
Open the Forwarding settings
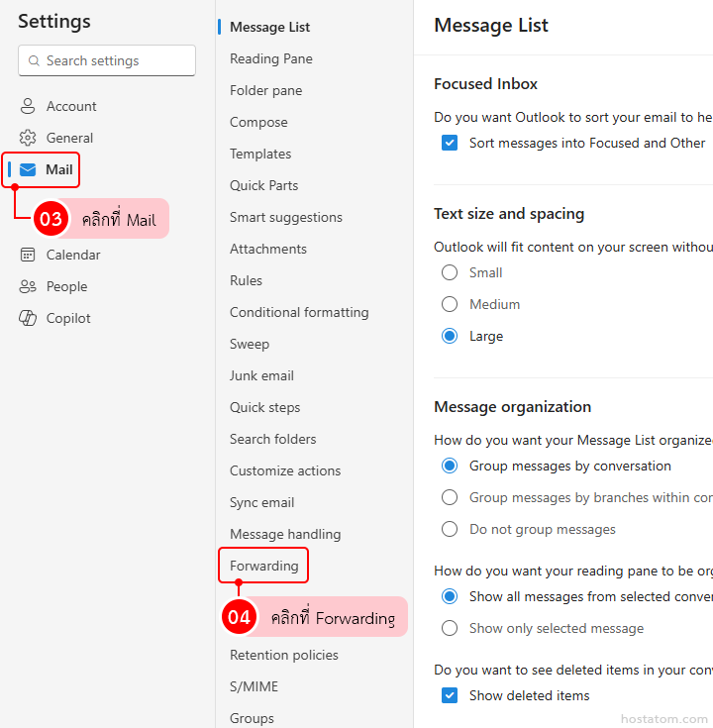coord(264,566)
